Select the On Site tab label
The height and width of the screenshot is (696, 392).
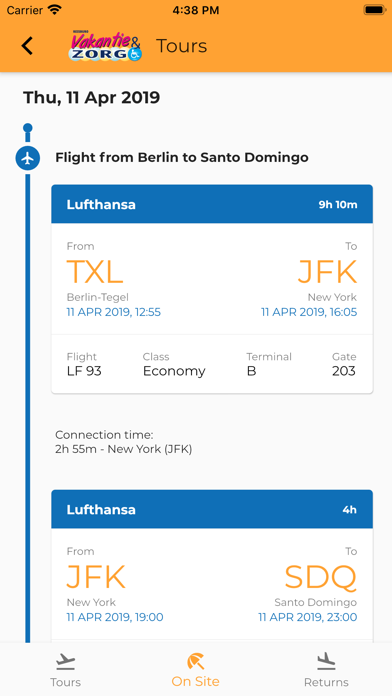pos(196,681)
